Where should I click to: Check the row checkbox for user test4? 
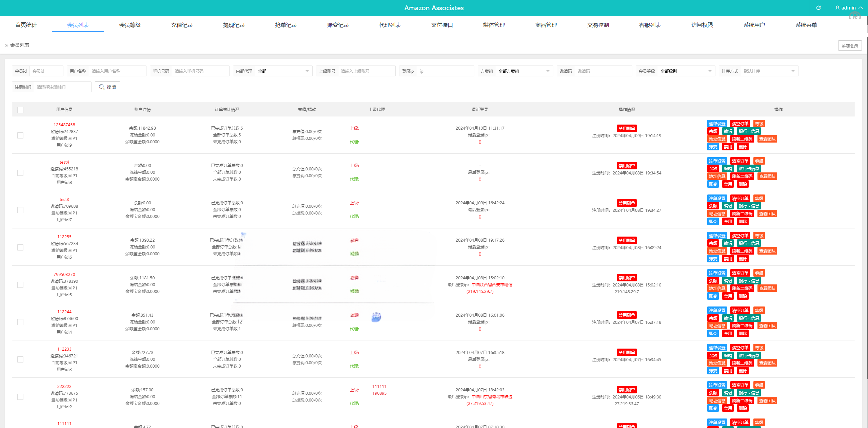click(x=20, y=172)
